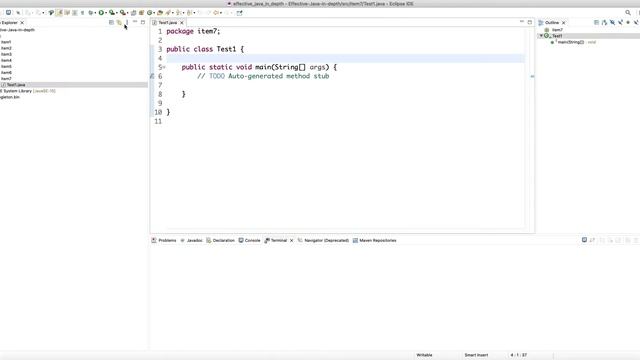640x360 pixels.
Task: Close the Package Explorer tab
Action: point(22,22)
